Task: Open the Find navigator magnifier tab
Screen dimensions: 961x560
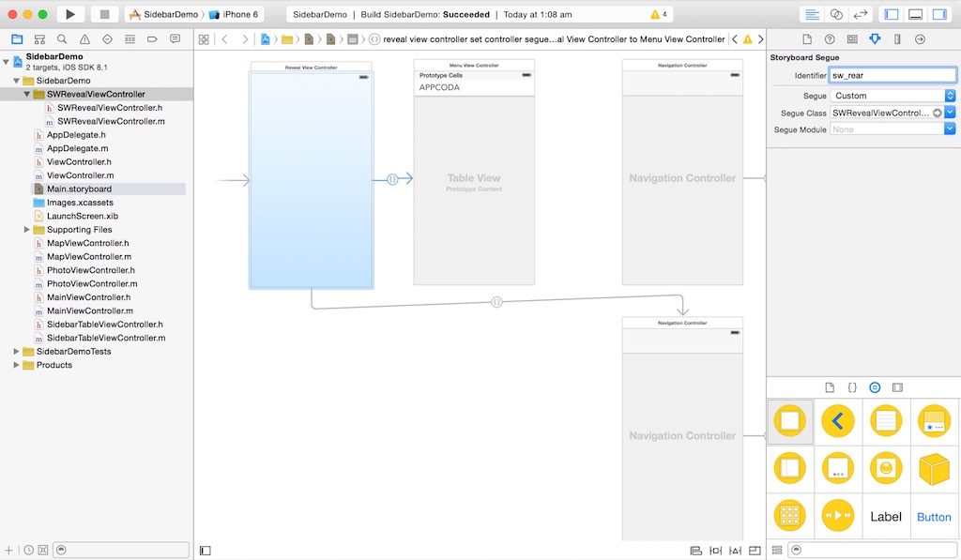Action: pos(62,39)
